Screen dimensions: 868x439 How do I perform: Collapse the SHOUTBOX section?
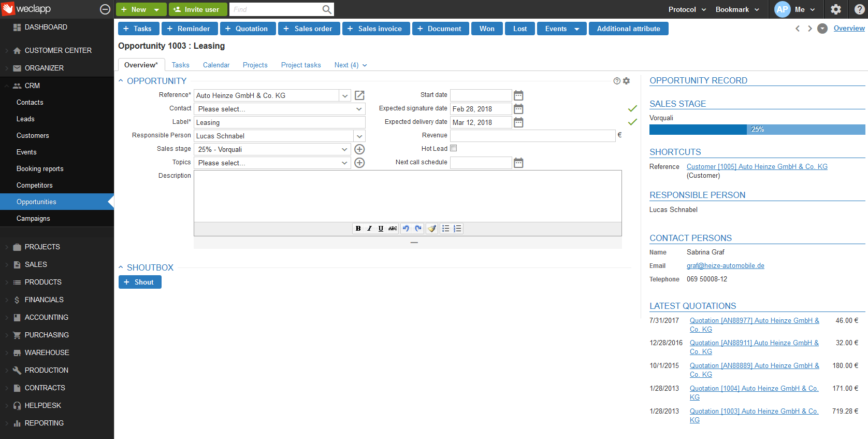121,267
